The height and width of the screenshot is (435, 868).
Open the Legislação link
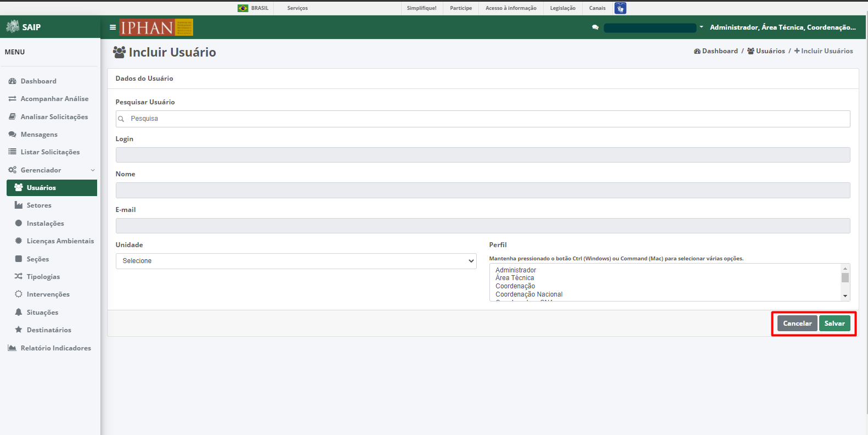coord(563,8)
